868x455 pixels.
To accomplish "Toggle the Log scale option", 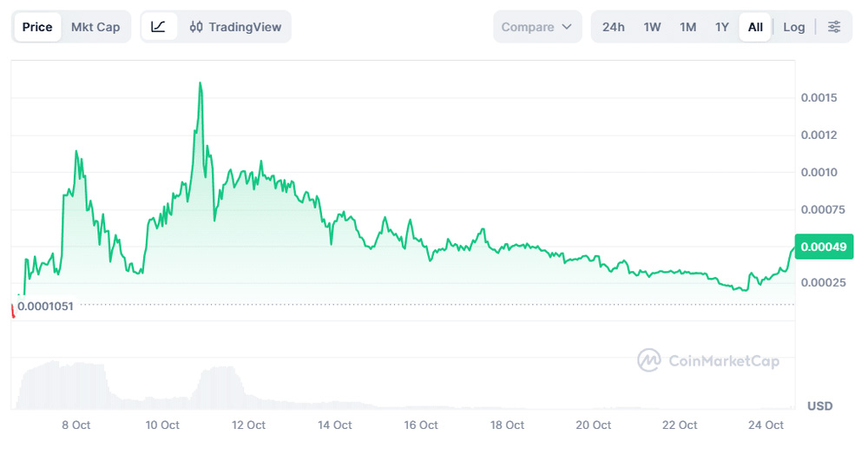I will point(794,27).
